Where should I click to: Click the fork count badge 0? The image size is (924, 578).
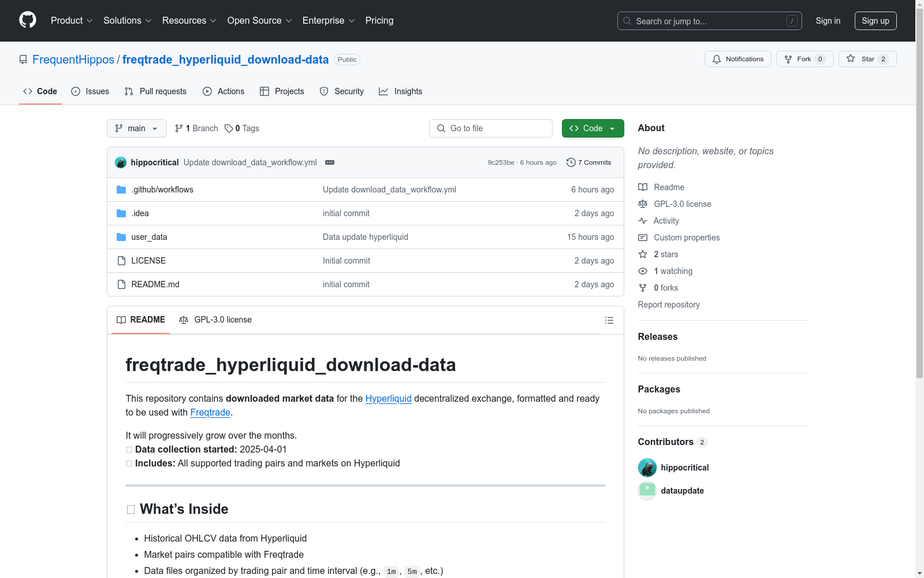pos(820,59)
